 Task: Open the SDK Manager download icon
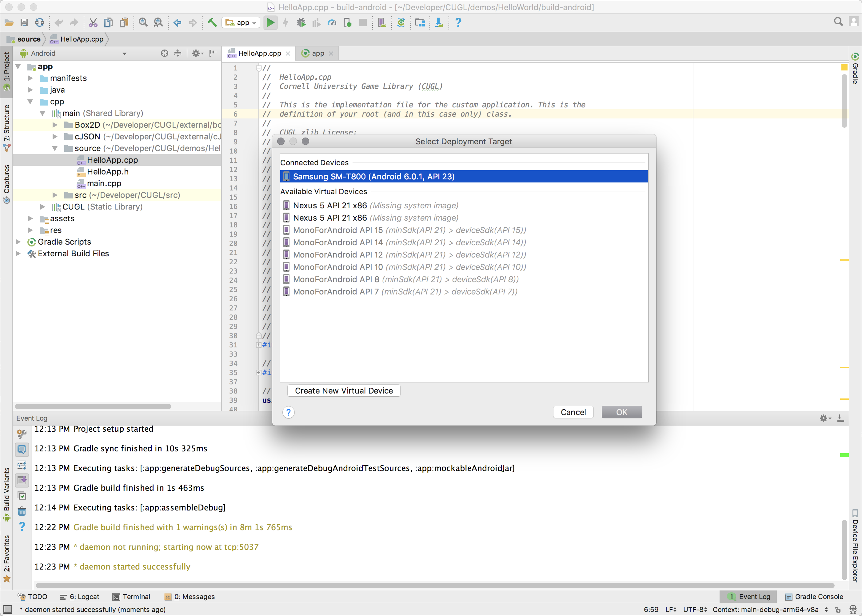coord(439,23)
